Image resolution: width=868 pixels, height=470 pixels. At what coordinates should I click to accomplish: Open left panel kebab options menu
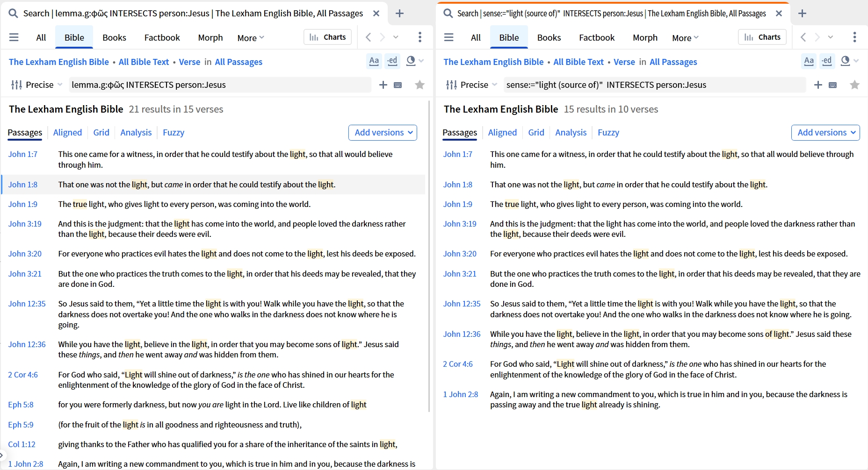pyautogui.click(x=420, y=37)
